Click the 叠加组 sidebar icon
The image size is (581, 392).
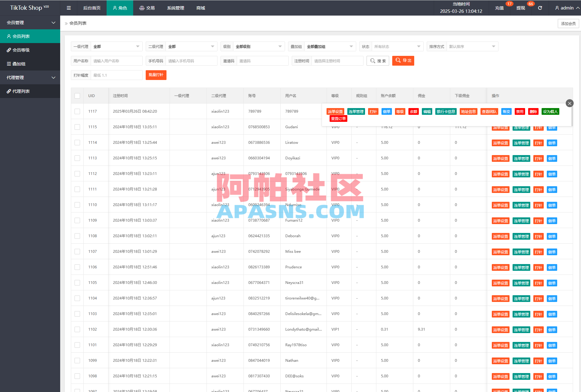(9, 64)
